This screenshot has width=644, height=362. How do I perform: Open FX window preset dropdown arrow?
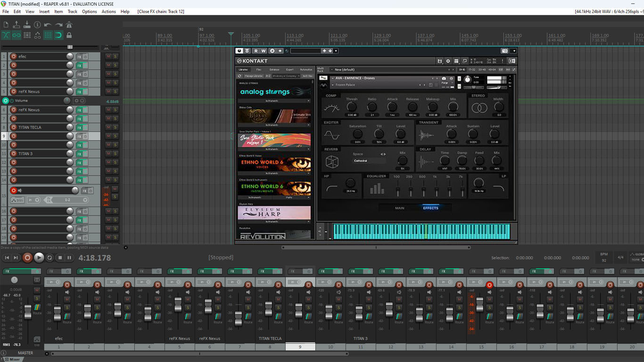[x=336, y=51]
